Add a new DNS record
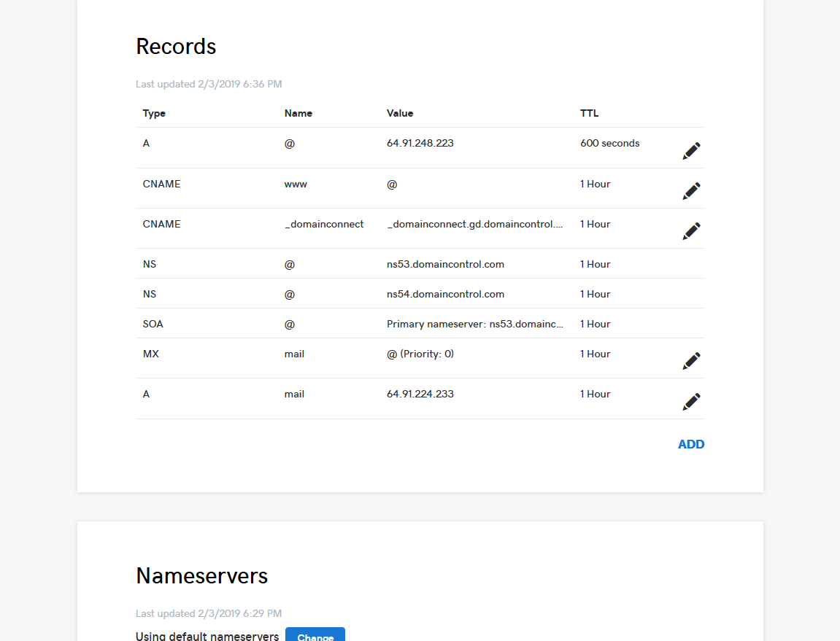The width and height of the screenshot is (840, 641). click(690, 444)
